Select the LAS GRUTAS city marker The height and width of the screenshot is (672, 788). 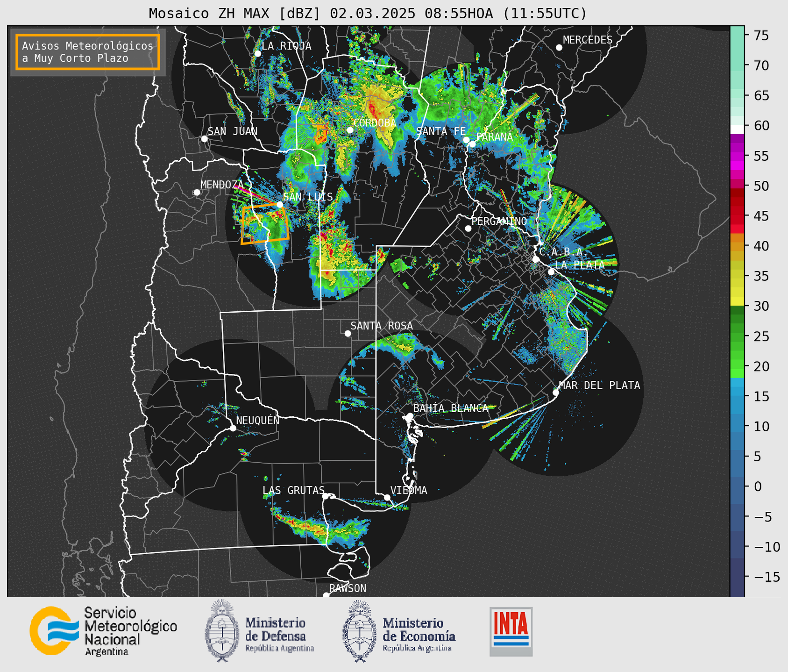pyautogui.click(x=326, y=496)
